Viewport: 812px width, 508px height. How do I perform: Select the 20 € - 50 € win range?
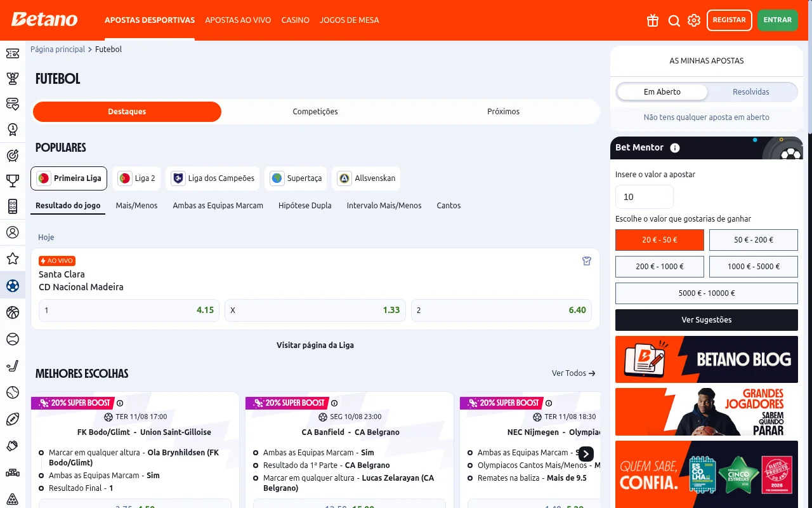(660, 240)
